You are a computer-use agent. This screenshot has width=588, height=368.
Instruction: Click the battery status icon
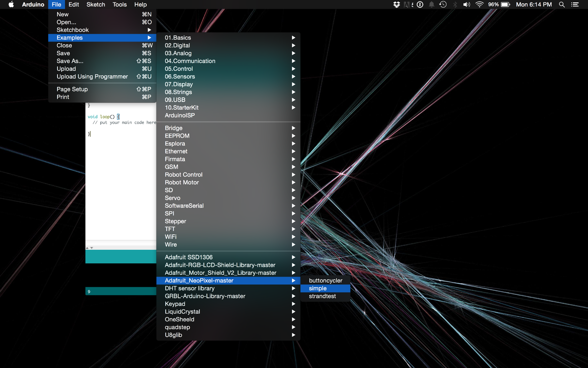[505, 4]
